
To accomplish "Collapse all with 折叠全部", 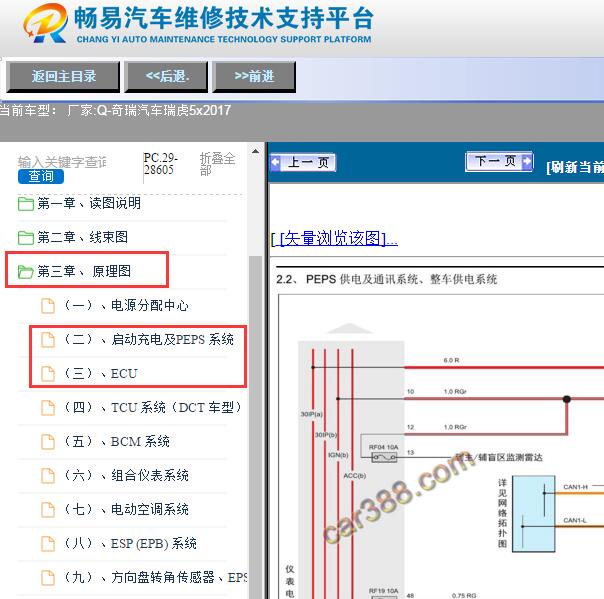I will 217,164.
